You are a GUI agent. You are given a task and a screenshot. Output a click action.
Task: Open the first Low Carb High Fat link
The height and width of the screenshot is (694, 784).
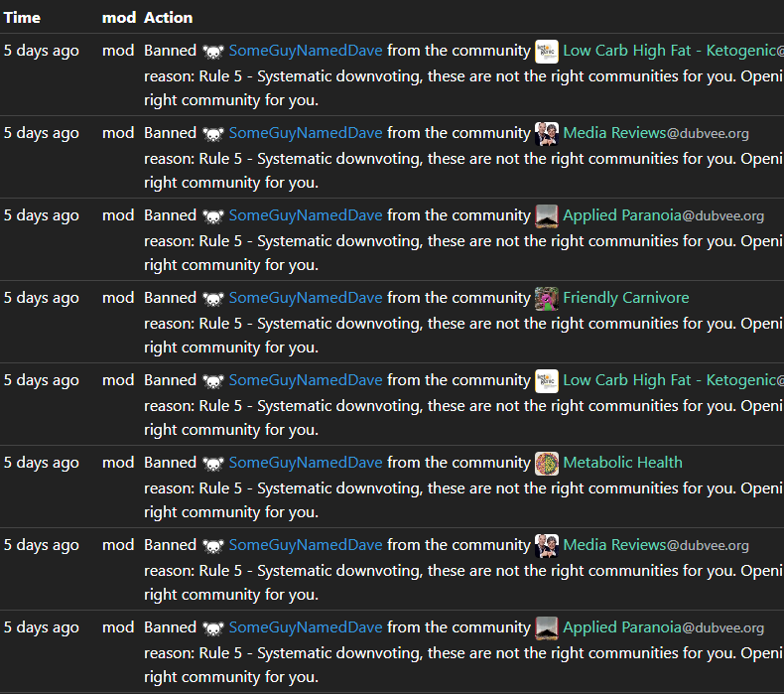(x=674, y=51)
